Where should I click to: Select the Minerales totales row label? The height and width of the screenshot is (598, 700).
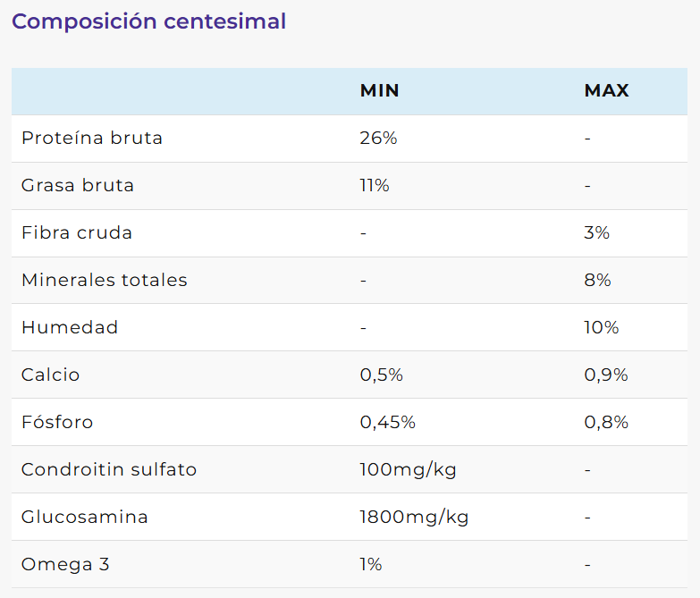pyautogui.click(x=105, y=281)
